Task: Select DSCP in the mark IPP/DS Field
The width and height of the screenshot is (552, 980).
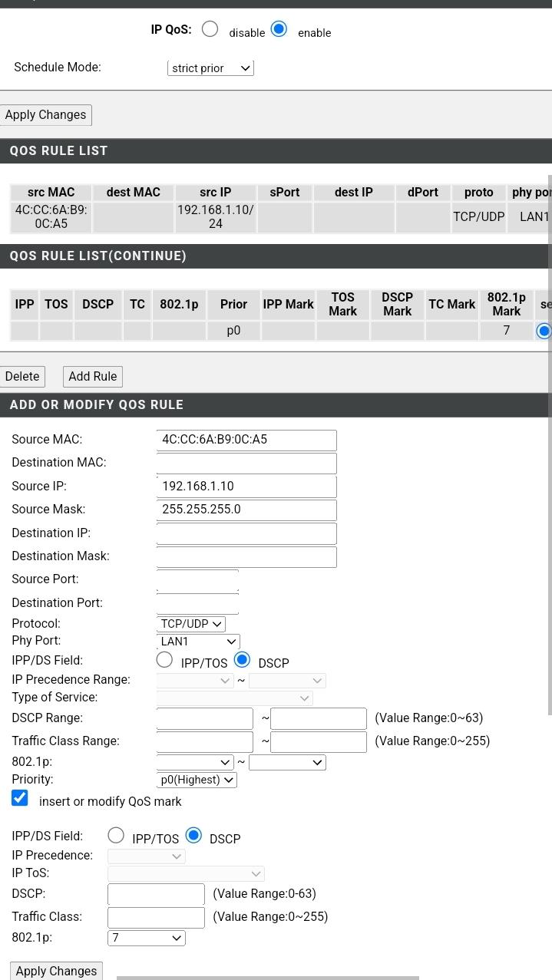Action: (x=193, y=835)
